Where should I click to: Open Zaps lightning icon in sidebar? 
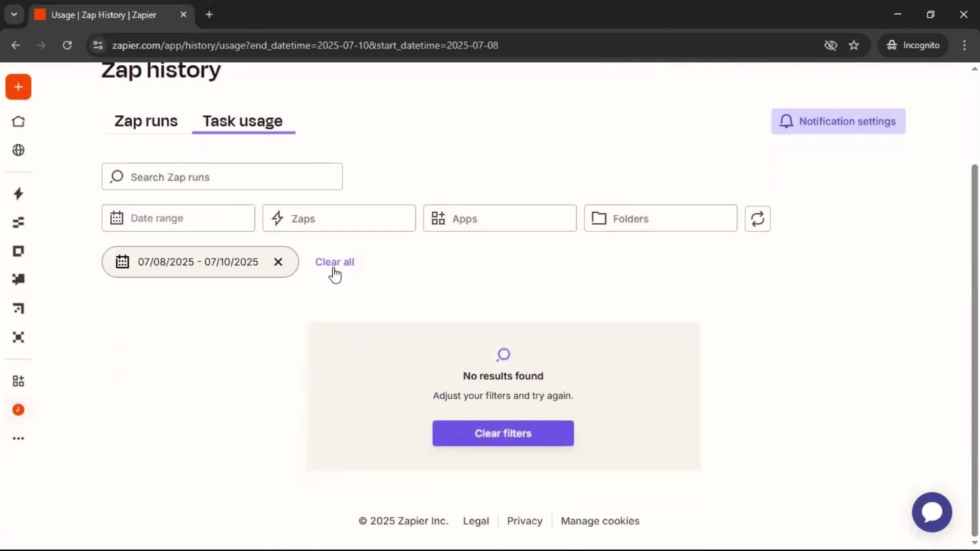point(18,194)
